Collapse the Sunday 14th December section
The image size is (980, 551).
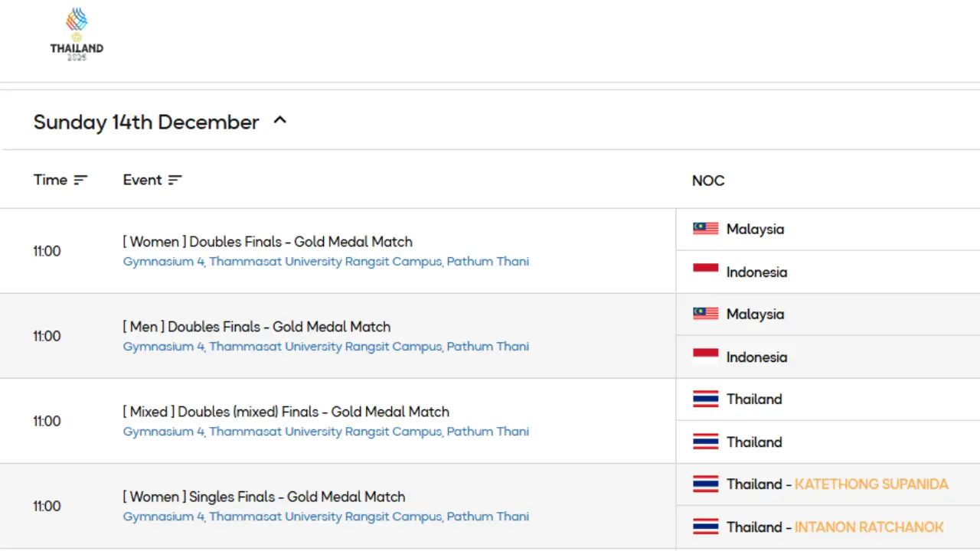[279, 119]
